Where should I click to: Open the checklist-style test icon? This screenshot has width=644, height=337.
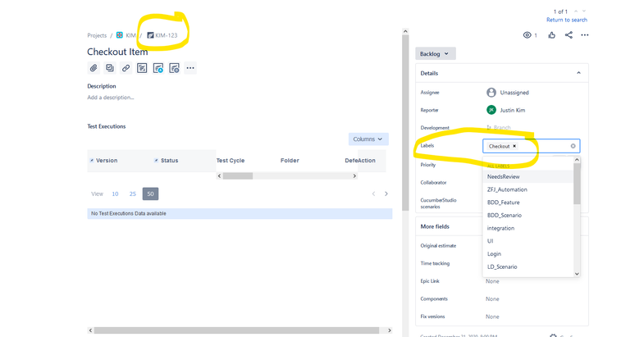pos(142,68)
